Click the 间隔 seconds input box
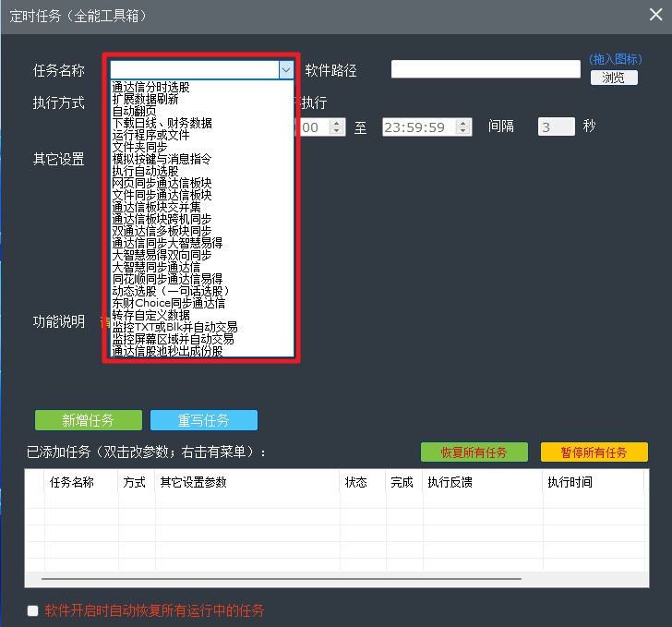 pyautogui.click(x=556, y=127)
